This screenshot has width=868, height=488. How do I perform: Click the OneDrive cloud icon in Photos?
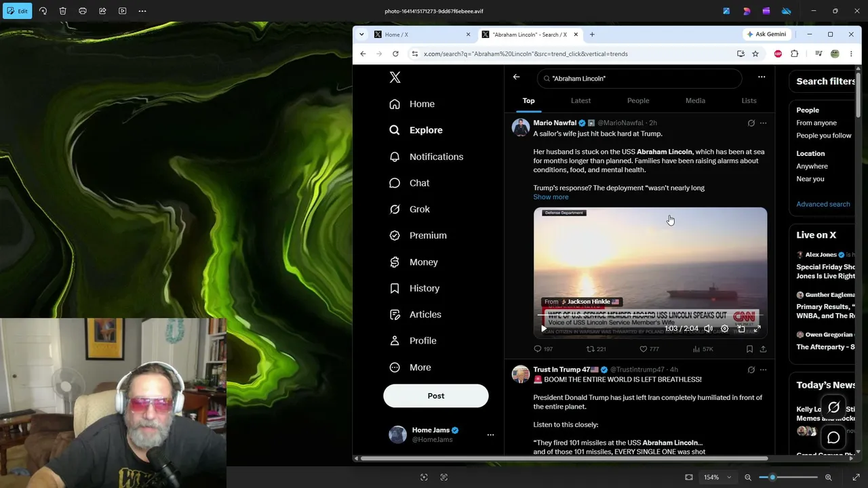coord(787,11)
